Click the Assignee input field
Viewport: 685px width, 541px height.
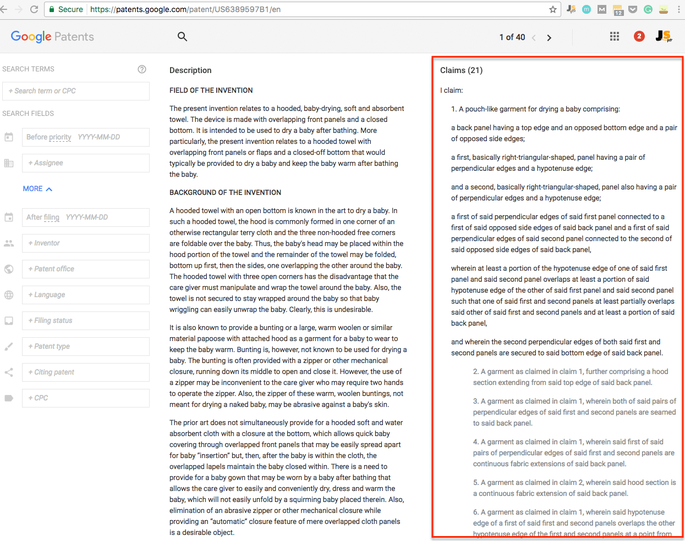point(86,163)
